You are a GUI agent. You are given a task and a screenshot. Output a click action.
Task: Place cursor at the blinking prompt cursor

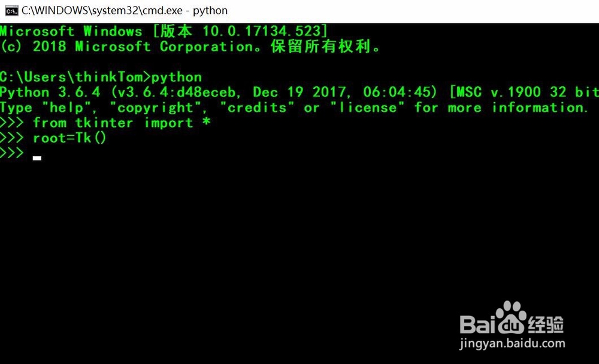click(37, 157)
